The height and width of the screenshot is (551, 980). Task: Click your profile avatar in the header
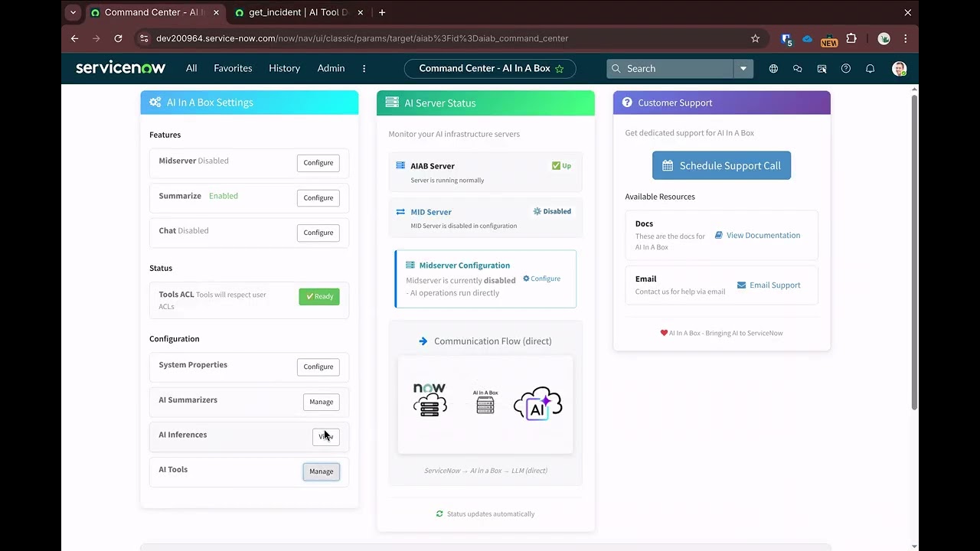(x=899, y=68)
